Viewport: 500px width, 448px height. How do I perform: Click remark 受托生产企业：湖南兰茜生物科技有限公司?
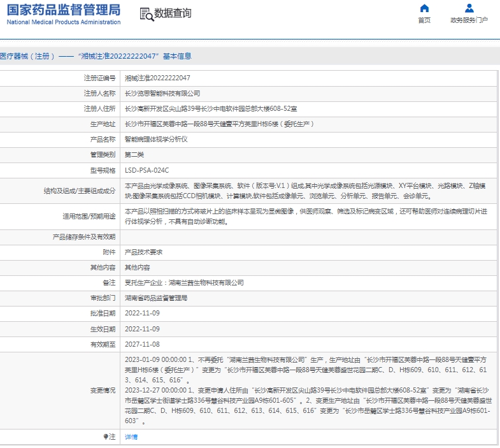click(184, 283)
